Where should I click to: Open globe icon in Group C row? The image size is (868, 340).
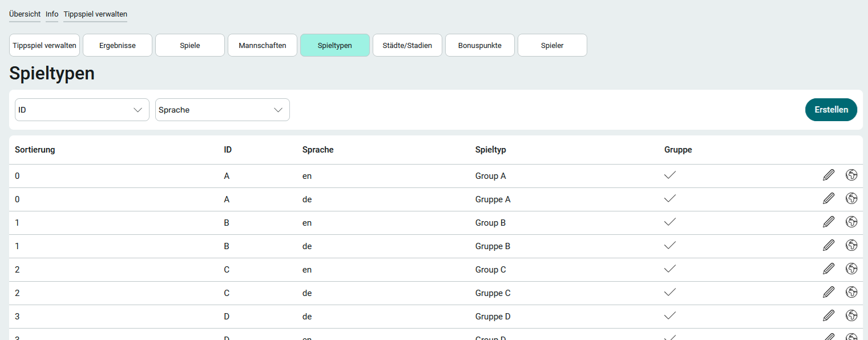coord(851,269)
